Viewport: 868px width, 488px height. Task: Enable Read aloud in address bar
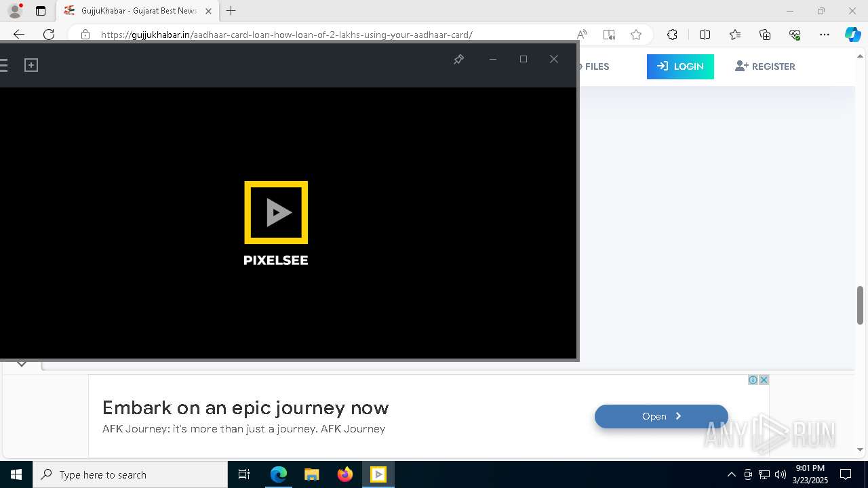(582, 35)
